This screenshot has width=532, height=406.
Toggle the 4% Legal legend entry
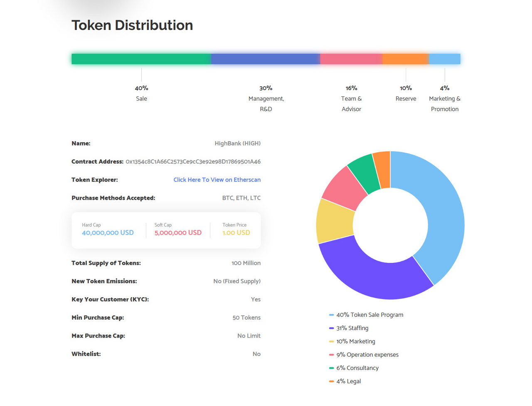tap(345, 381)
